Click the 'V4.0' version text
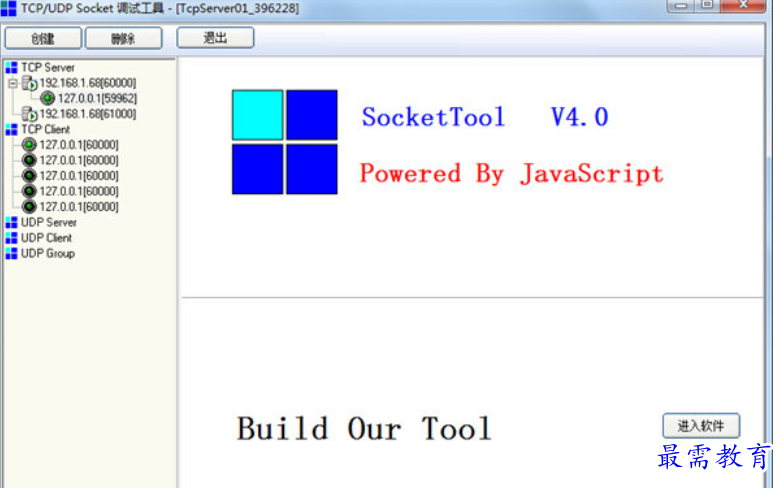Image resolution: width=779 pixels, height=488 pixels. point(579,117)
